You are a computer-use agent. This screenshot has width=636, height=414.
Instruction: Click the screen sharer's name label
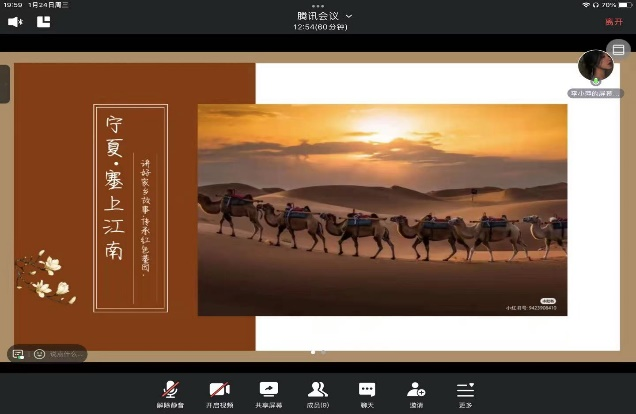coord(596,93)
